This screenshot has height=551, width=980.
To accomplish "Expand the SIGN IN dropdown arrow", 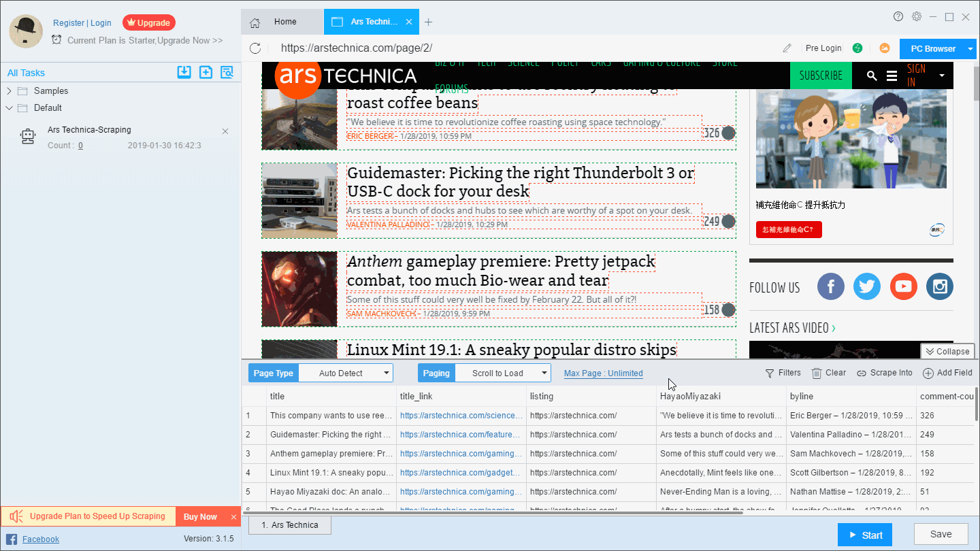I will click(942, 76).
